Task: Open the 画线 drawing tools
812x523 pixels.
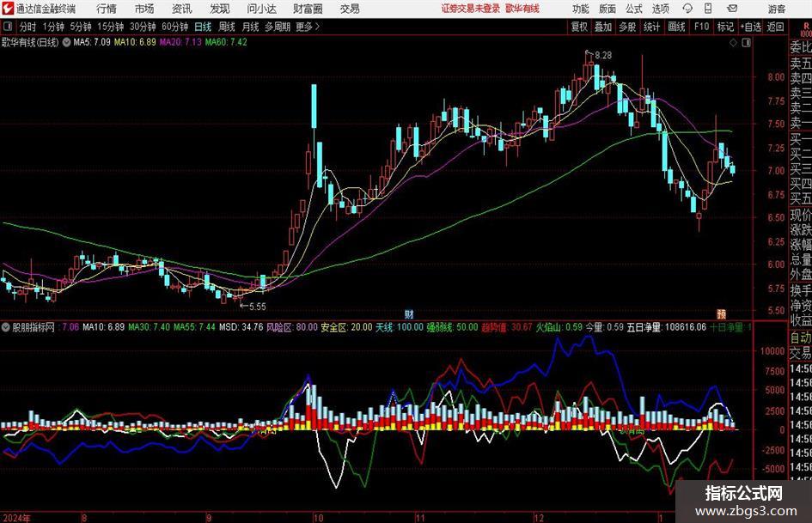Action: pos(676,27)
